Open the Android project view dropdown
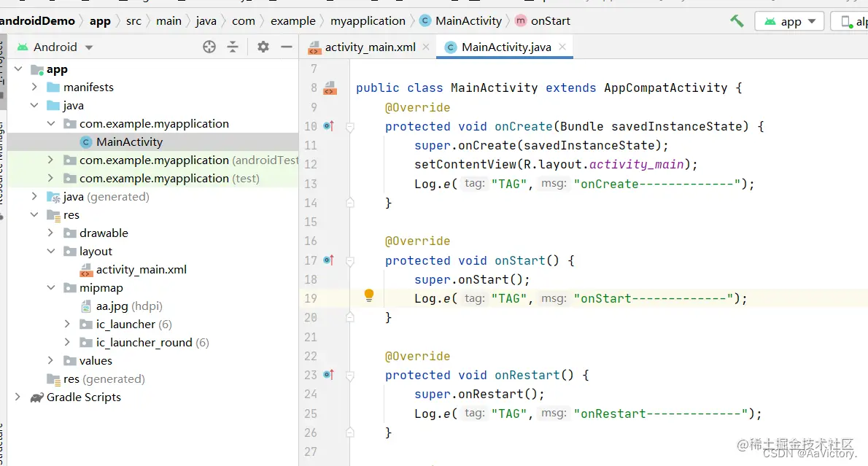The image size is (868, 466). pyautogui.click(x=55, y=47)
